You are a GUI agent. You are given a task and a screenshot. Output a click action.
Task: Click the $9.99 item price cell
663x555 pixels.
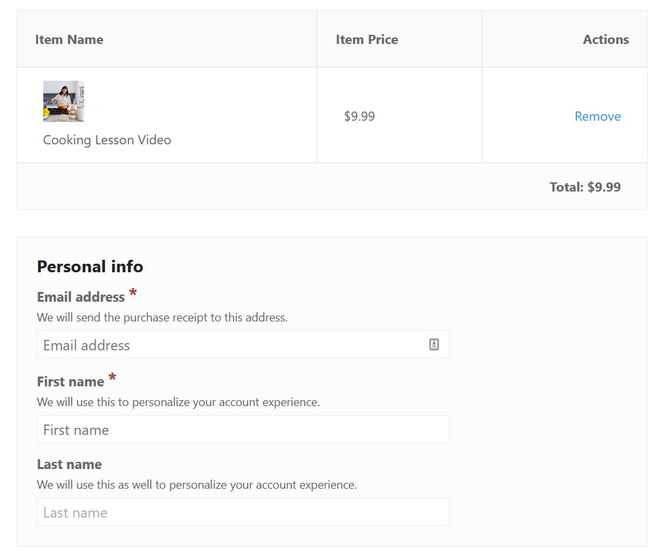pyautogui.click(x=359, y=116)
